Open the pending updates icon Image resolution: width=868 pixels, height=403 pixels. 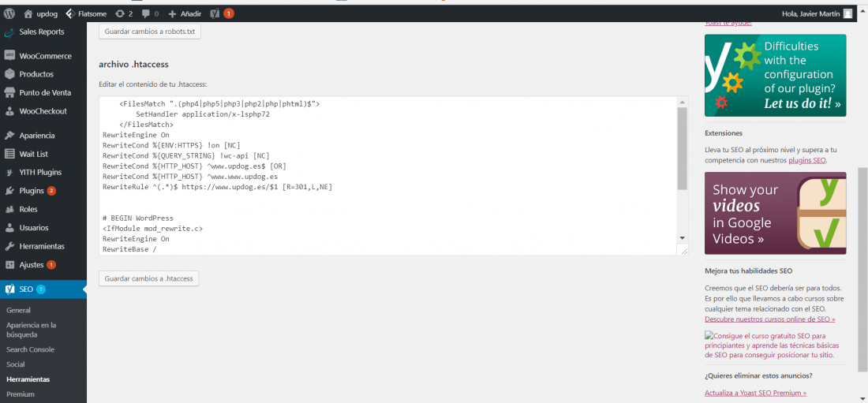click(120, 13)
